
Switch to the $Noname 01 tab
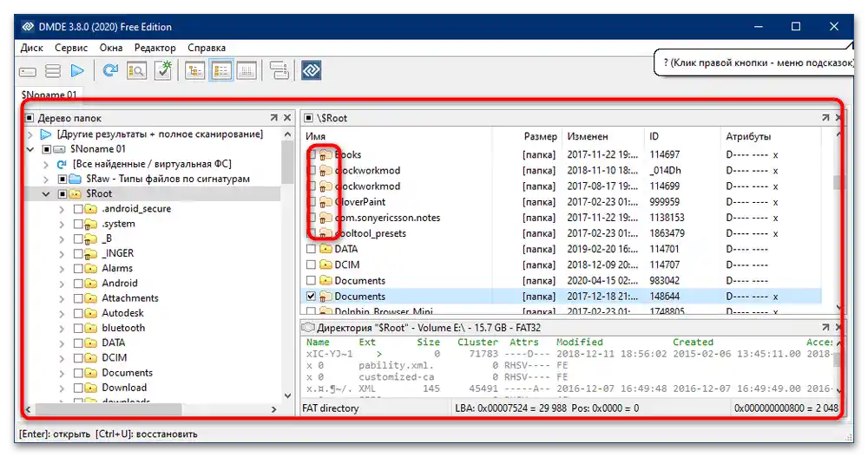[49, 95]
